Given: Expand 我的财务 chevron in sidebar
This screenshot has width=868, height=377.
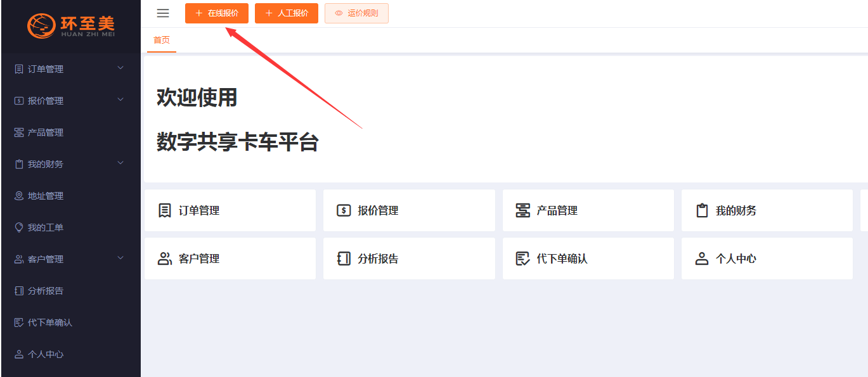Looking at the screenshot, I should point(120,163).
